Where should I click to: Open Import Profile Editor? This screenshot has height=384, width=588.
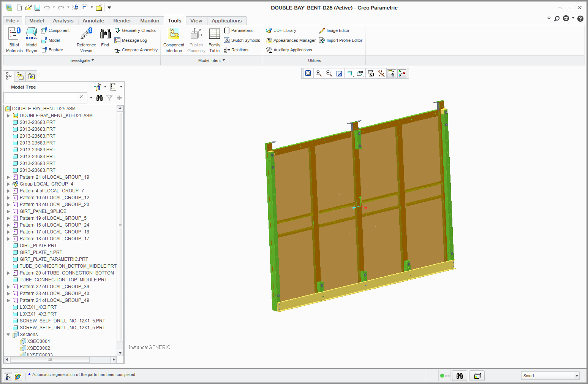click(341, 40)
